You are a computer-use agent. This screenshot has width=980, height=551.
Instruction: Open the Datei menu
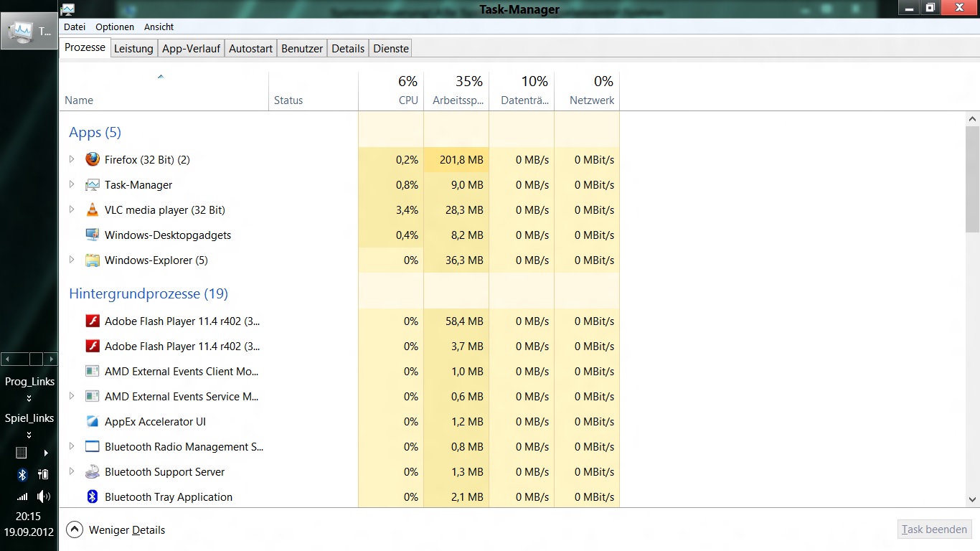tap(75, 27)
